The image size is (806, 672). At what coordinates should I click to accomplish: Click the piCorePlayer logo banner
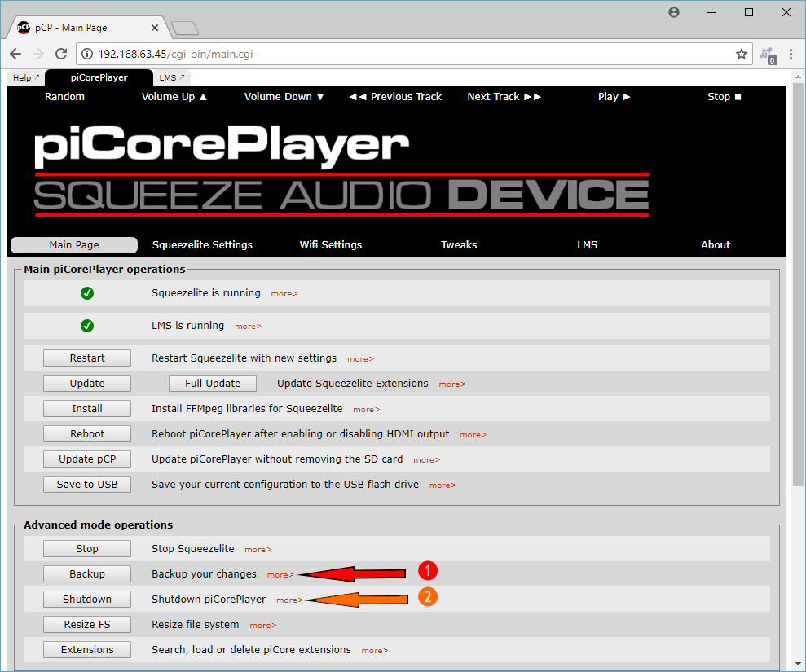tap(341, 170)
